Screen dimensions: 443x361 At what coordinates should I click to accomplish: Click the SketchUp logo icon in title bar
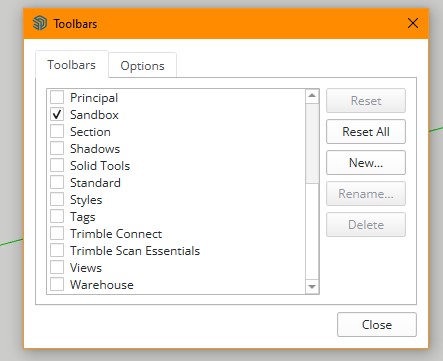coord(40,23)
